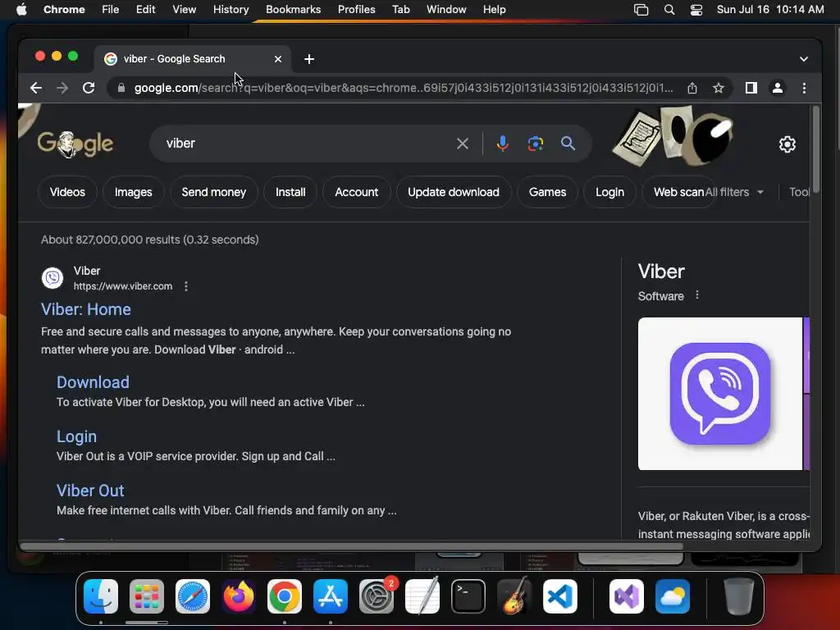This screenshot has height=630, width=840.
Task: Open Visual Studio Code from the dock
Action: pos(559,596)
